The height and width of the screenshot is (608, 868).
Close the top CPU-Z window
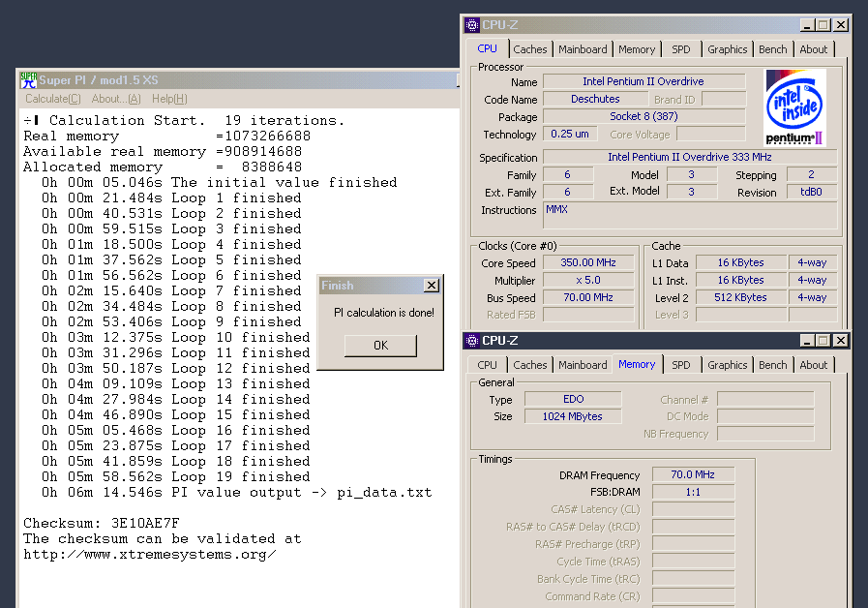[x=840, y=25]
